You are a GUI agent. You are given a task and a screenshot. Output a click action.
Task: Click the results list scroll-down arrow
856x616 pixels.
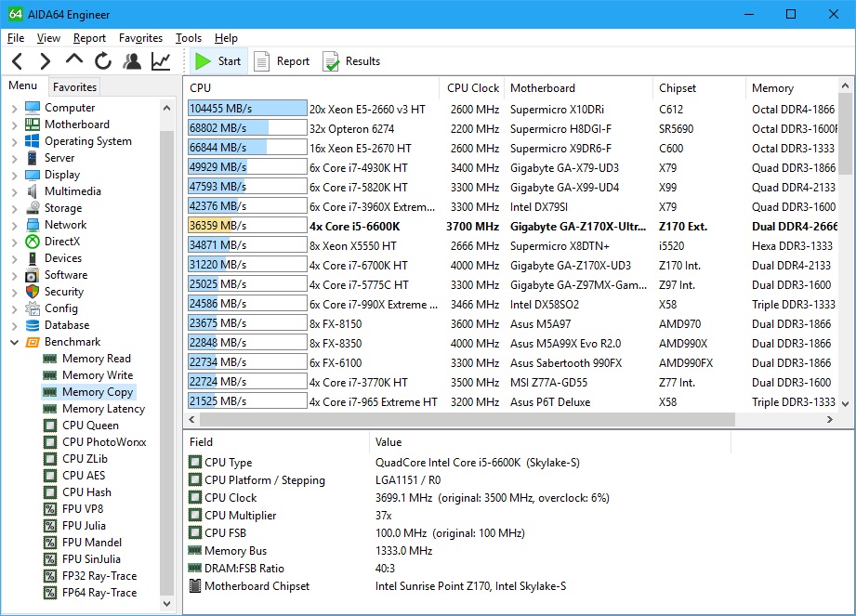coord(845,404)
